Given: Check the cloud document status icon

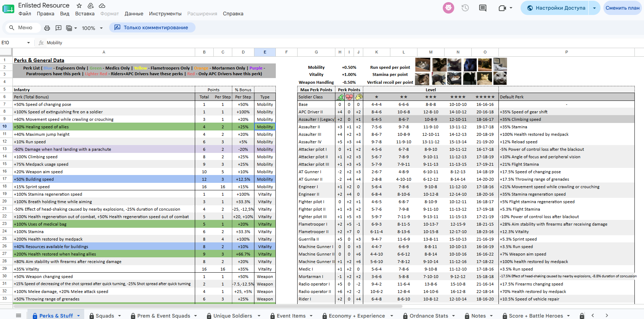Looking at the screenshot, I should tap(102, 6).
